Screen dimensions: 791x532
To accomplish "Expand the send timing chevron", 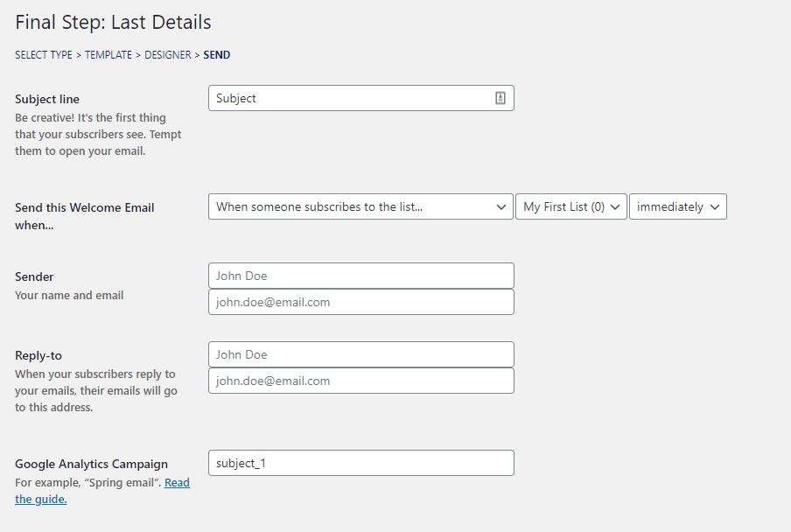I will click(x=714, y=206).
